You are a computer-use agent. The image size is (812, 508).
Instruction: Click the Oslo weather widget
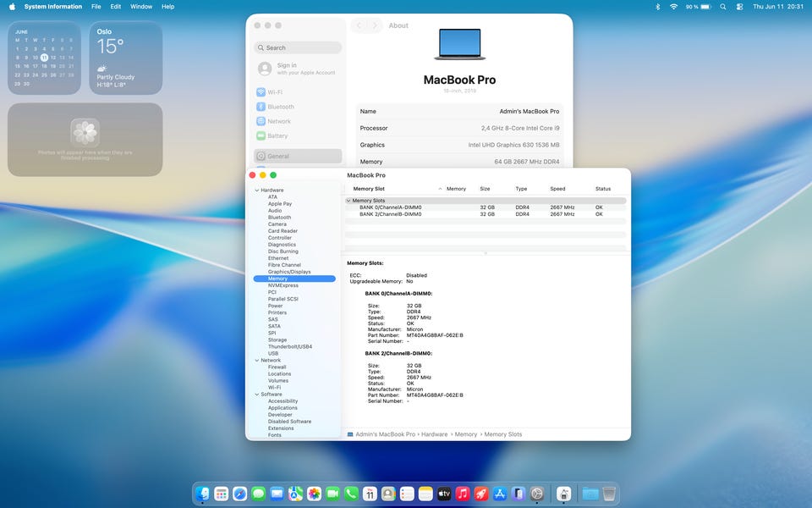(x=125, y=58)
